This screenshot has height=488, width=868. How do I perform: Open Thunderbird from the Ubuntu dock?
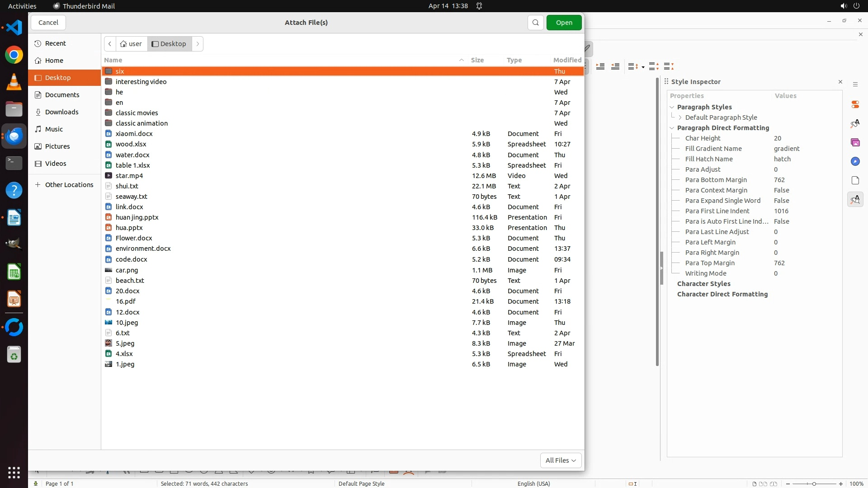14,136
